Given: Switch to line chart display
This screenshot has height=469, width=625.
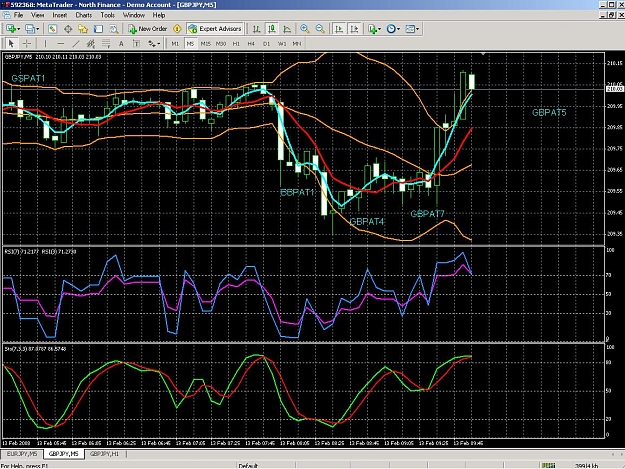Looking at the screenshot, I should click(x=287, y=29).
